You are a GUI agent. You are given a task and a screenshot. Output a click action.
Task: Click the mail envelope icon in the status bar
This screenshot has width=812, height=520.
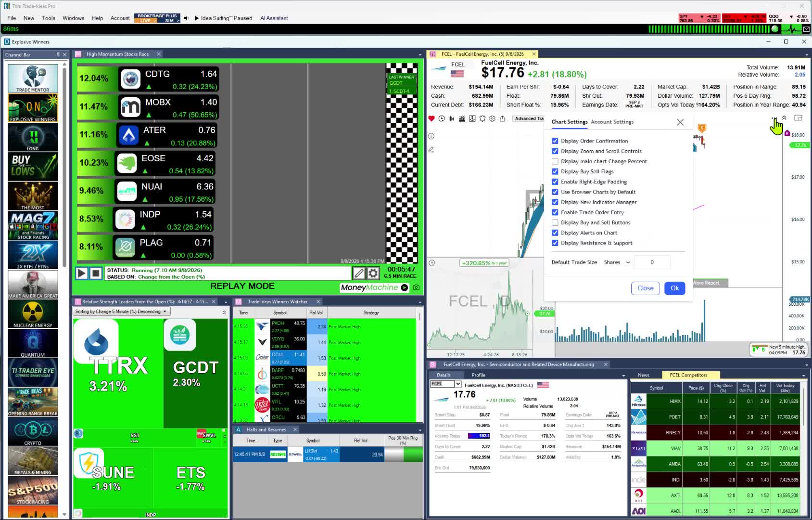[x=806, y=29]
